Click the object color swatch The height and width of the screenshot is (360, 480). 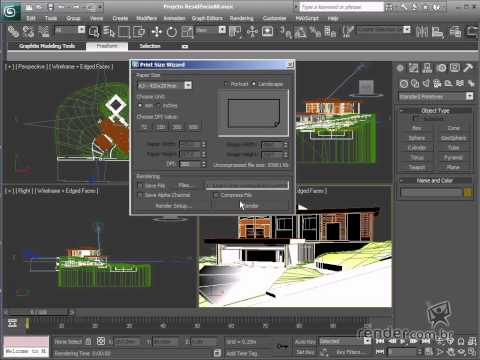coord(468,192)
